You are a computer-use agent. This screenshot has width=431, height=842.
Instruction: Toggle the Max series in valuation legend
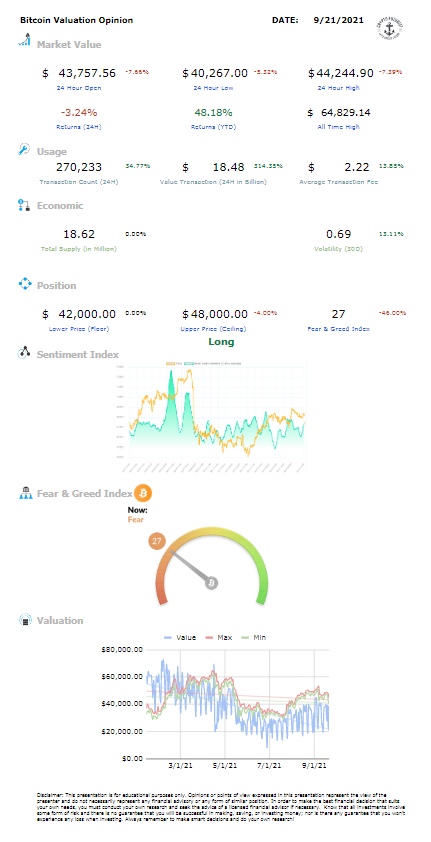[x=217, y=637]
